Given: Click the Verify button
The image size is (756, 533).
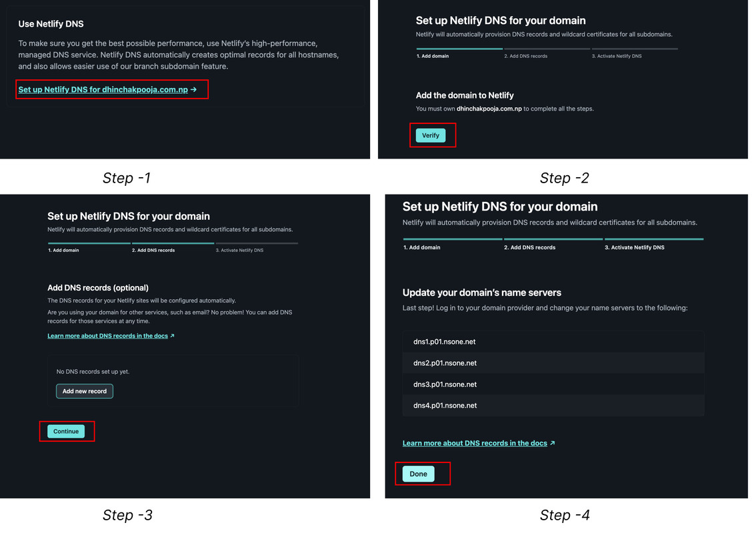Looking at the screenshot, I should 431,135.
